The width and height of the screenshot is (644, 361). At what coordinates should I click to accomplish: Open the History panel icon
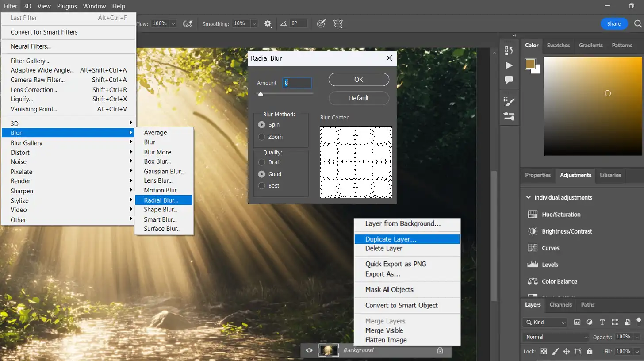[509, 51]
